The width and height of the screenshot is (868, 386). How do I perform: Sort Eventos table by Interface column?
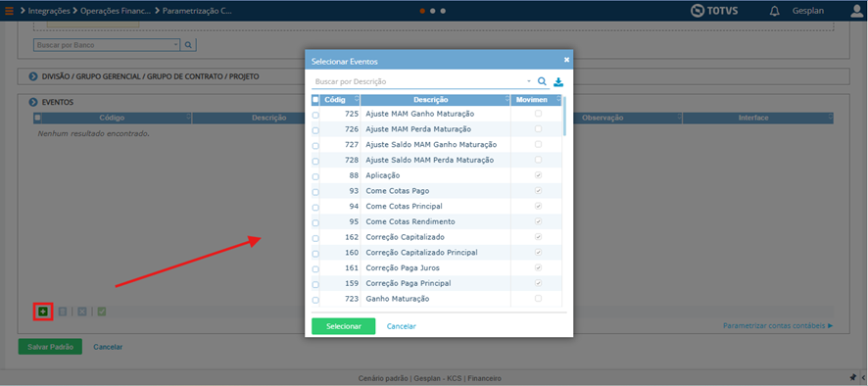coord(831,118)
